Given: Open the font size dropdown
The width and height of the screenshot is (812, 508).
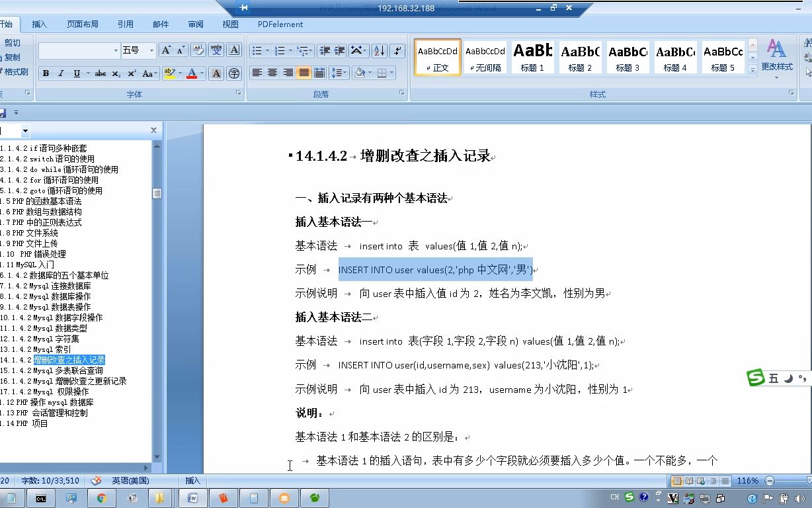Looking at the screenshot, I should pos(151,50).
